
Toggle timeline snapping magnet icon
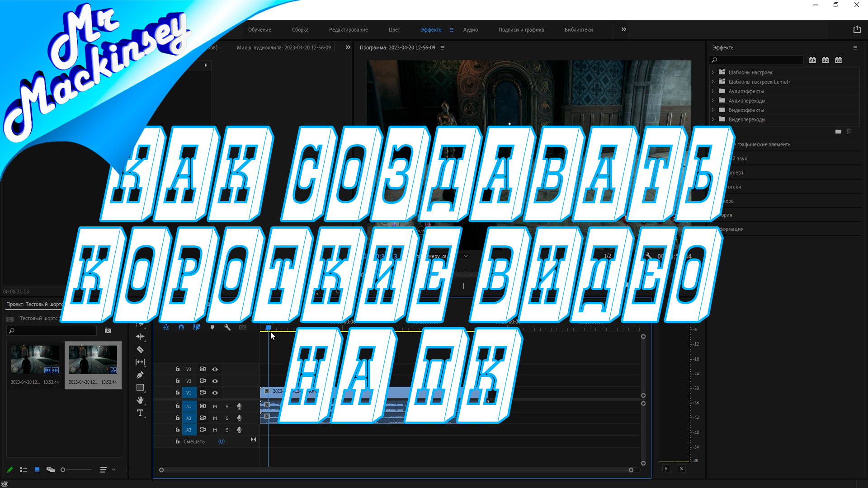click(181, 327)
